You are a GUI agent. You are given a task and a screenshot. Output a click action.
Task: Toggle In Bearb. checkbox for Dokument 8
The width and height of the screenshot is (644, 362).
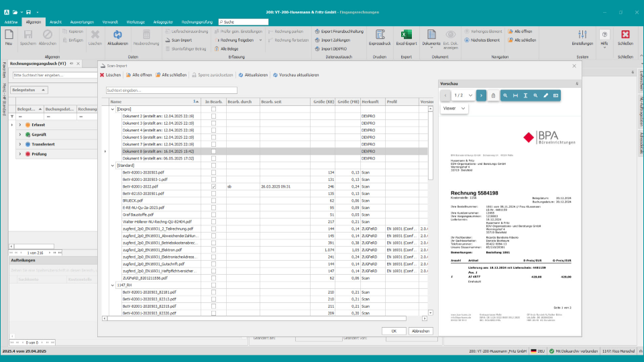pyautogui.click(x=213, y=152)
